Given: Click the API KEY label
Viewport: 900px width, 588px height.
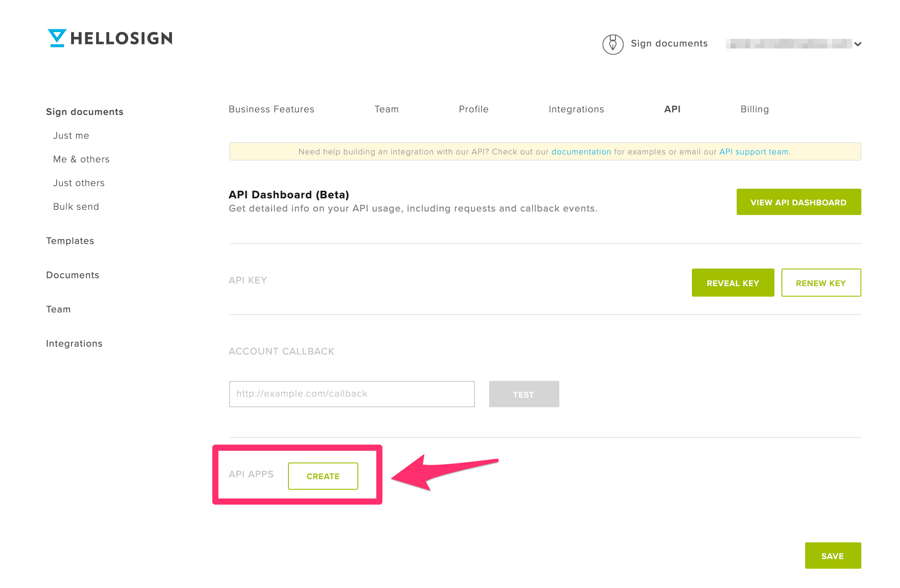Looking at the screenshot, I should [x=248, y=280].
